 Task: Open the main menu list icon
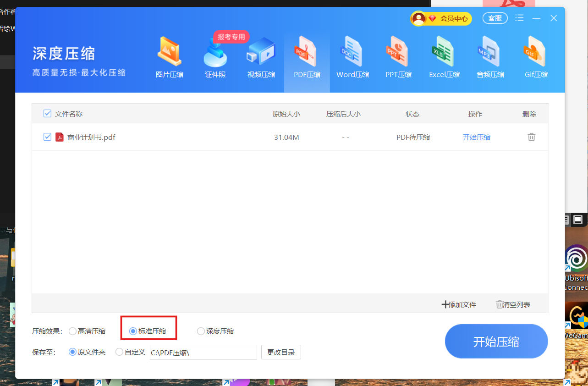[519, 18]
